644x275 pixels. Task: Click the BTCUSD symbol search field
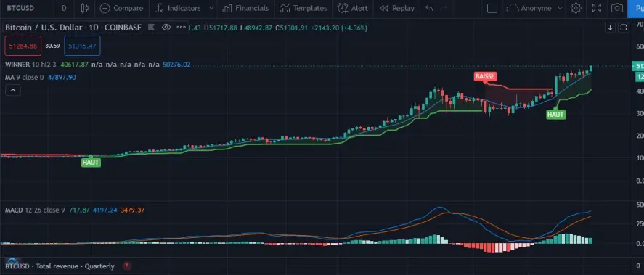(x=20, y=8)
